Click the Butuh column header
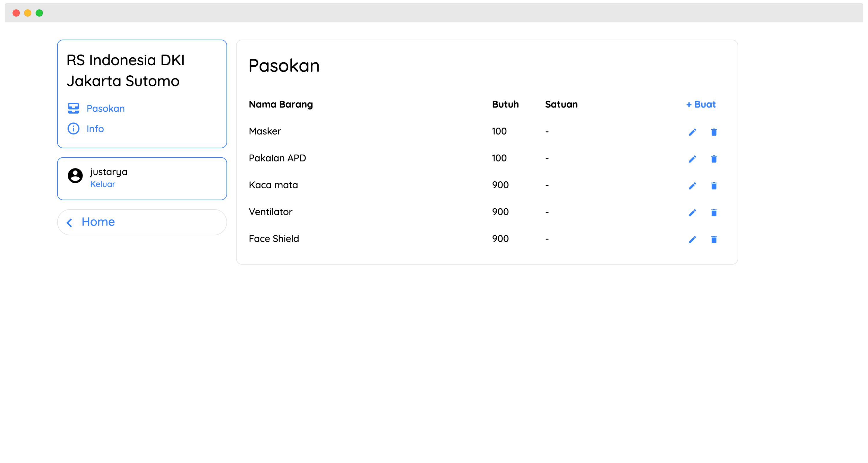868x463 pixels. 506,105
